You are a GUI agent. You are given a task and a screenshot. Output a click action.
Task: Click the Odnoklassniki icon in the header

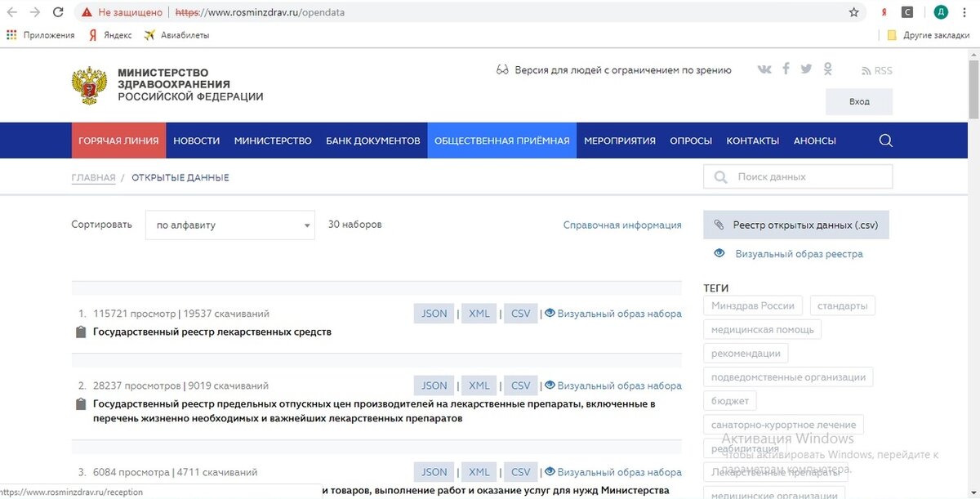tap(827, 69)
